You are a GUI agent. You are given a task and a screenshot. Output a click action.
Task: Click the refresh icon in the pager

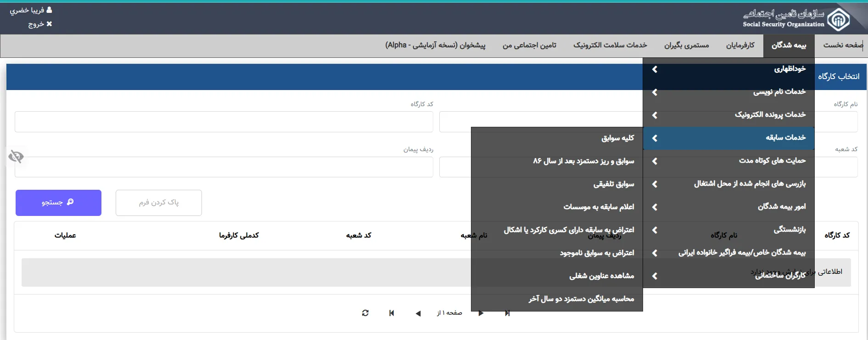click(x=365, y=313)
